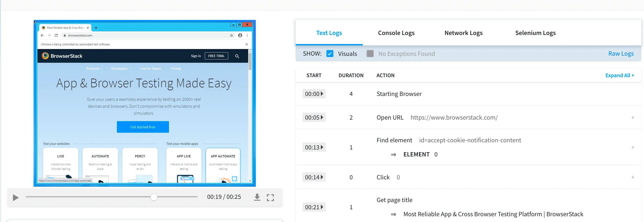
Task: Play the session video recording
Action: (x=16, y=197)
